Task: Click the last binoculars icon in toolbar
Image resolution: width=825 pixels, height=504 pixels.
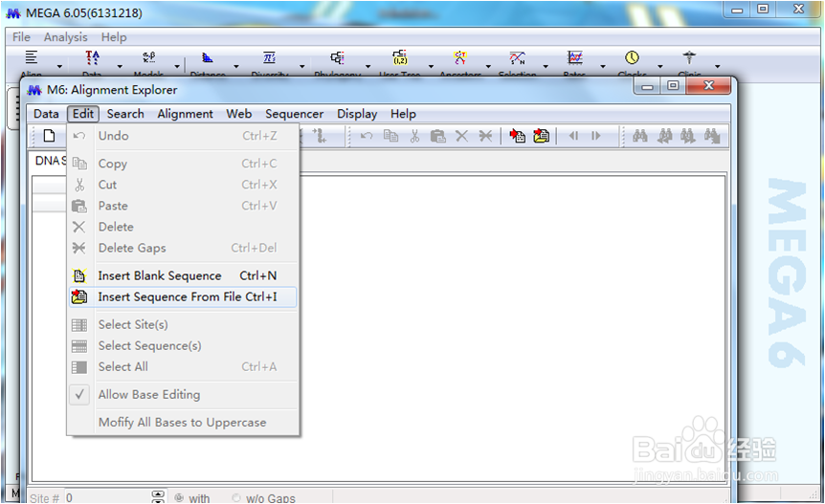Action: 712,136
